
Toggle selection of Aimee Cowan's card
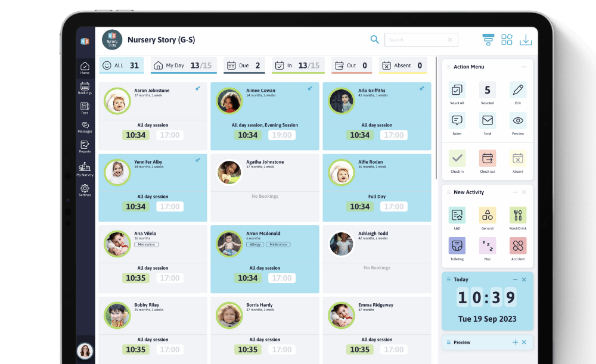click(x=265, y=116)
